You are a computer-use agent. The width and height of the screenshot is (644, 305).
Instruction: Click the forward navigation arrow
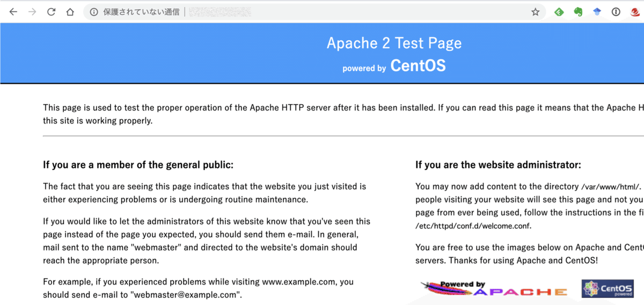pos(32,12)
